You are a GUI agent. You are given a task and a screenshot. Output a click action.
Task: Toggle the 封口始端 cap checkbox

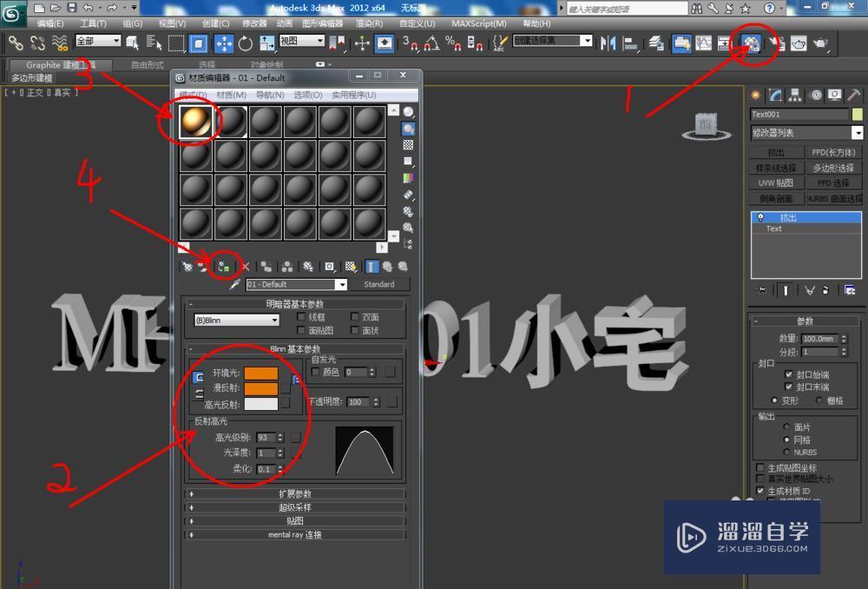click(x=788, y=374)
